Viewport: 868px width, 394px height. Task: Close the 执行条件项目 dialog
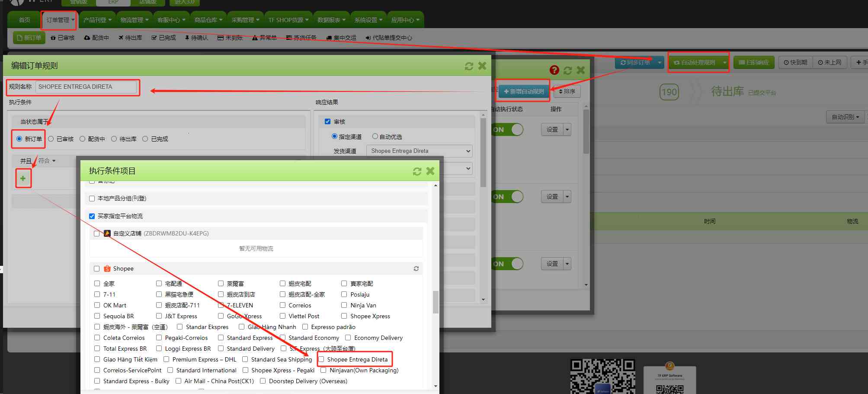tap(430, 171)
